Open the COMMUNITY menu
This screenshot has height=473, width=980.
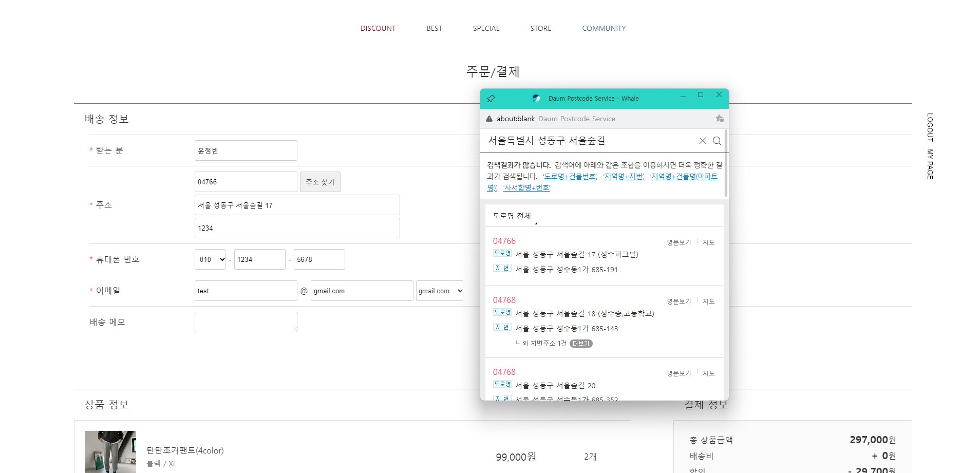pyautogui.click(x=604, y=28)
